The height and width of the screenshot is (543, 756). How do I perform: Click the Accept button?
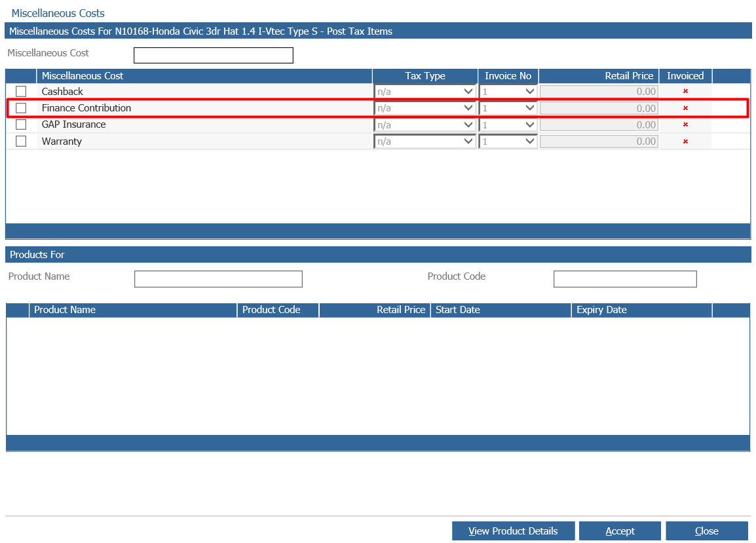point(620,531)
